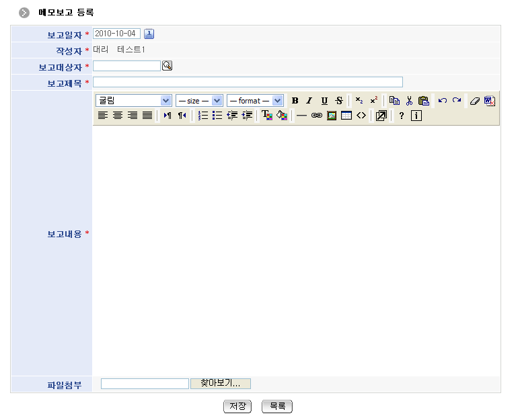This screenshot has height=420, width=518.
Task: Center align the text
Action: click(118, 116)
